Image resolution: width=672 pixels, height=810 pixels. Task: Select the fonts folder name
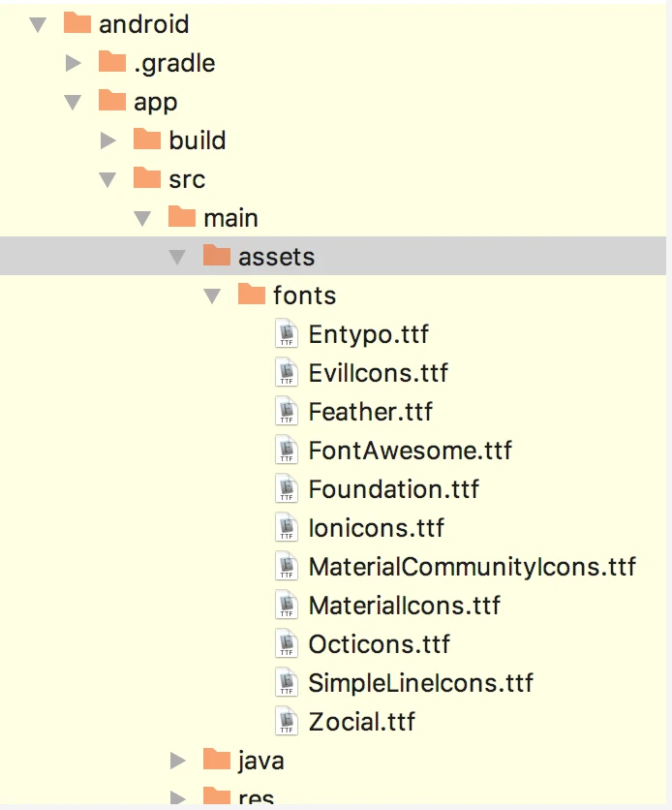pos(304,296)
